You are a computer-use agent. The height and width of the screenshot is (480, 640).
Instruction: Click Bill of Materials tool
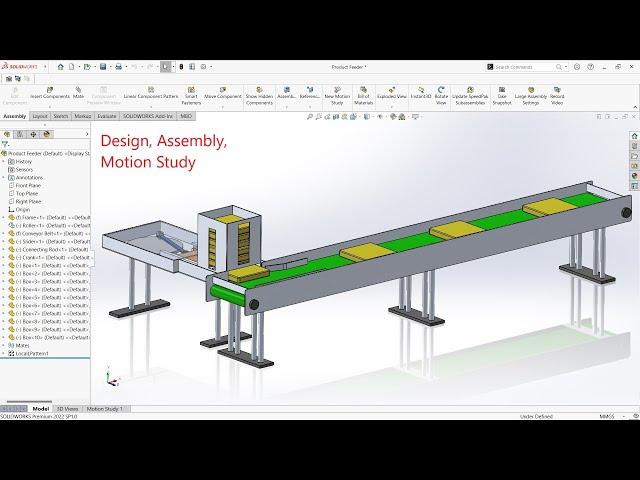[363, 96]
